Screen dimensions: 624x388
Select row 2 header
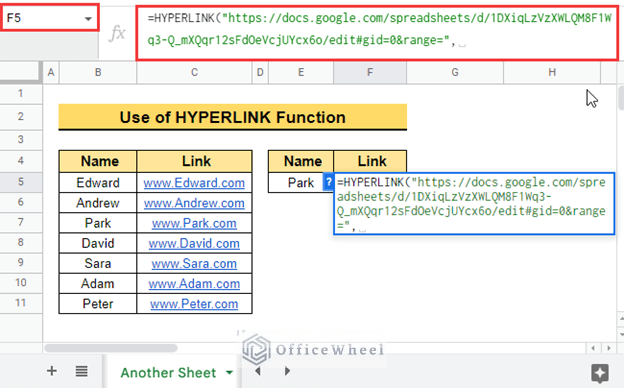click(21, 117)
